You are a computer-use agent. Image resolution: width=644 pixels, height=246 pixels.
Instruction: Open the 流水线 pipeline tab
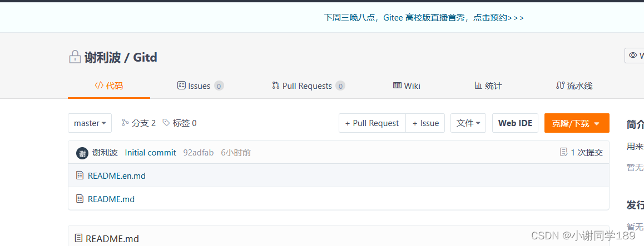pyautogui.click(x=574, y=86)
